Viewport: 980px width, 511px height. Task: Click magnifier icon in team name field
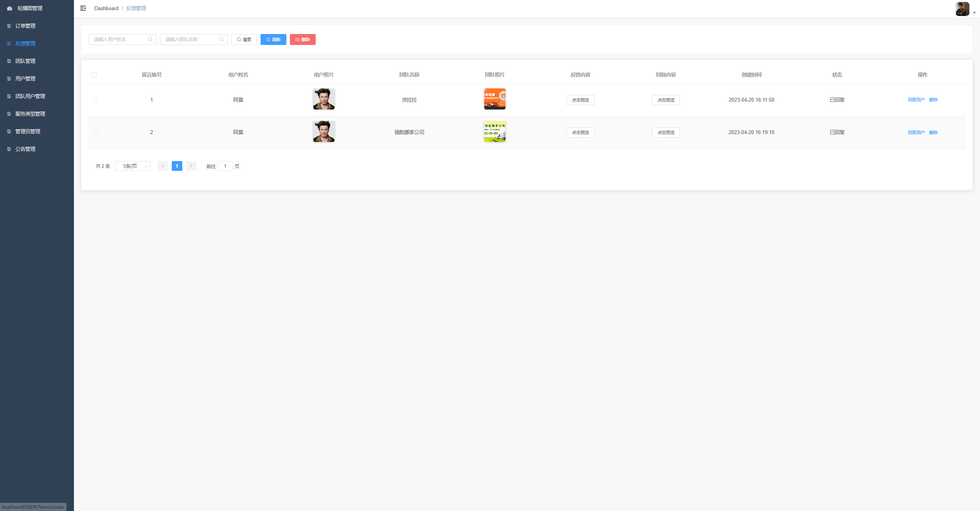tap(221, 39)
